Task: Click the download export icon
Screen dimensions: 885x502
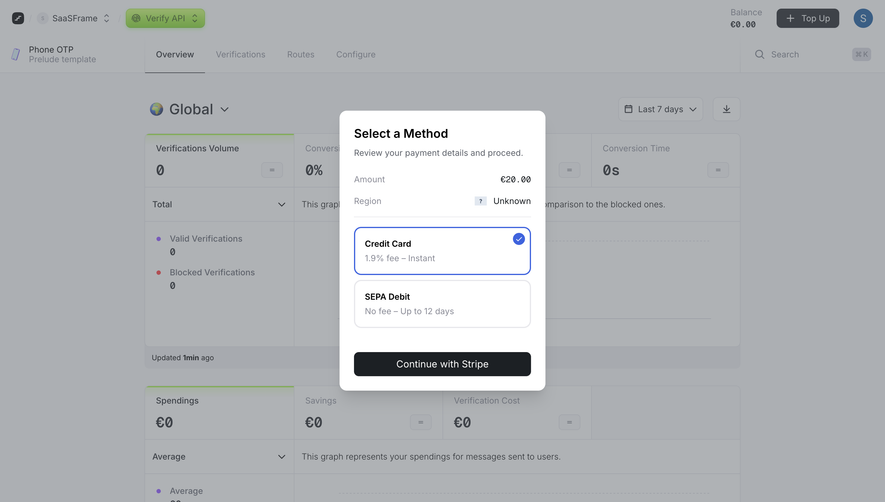Action: point(726,109)
